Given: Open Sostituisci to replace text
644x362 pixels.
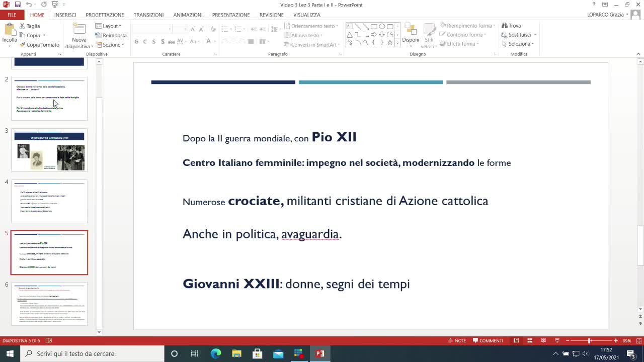Looking at the screenshot, I should (x=518, y=35).
